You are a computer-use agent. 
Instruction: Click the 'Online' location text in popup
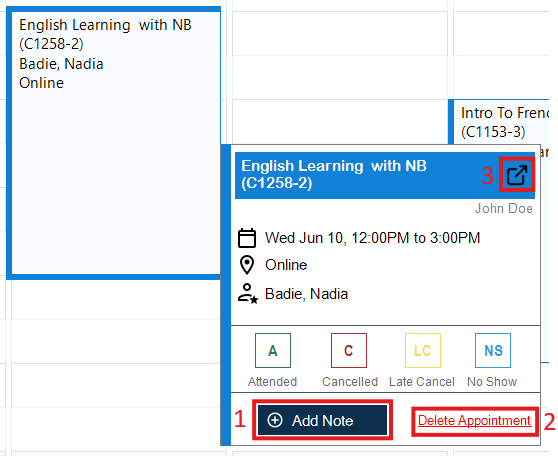[x=286, y=265]
